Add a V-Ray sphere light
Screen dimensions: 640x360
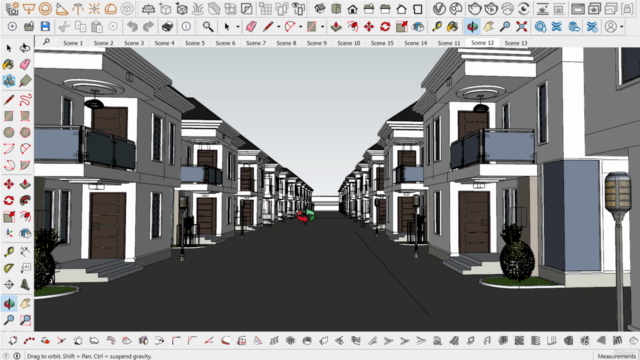pos(45,8)
